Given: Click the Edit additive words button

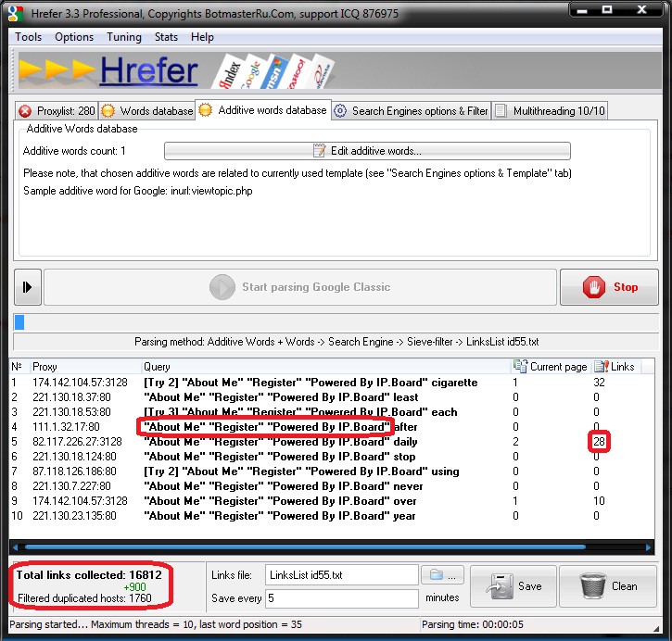Looking at the screenshot, I should pyautogui.click(x=367, y=151).
